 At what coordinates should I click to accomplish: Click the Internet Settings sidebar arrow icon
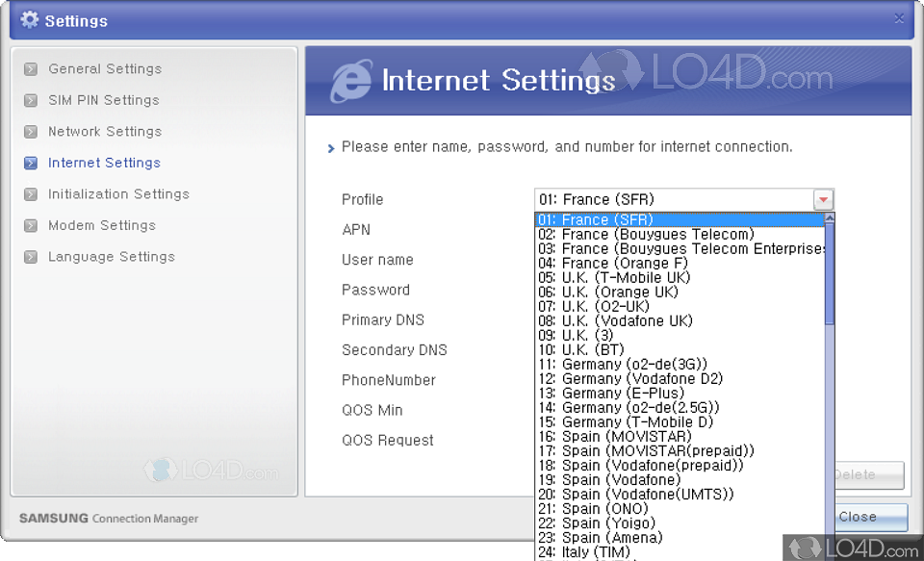coord(35,163)
